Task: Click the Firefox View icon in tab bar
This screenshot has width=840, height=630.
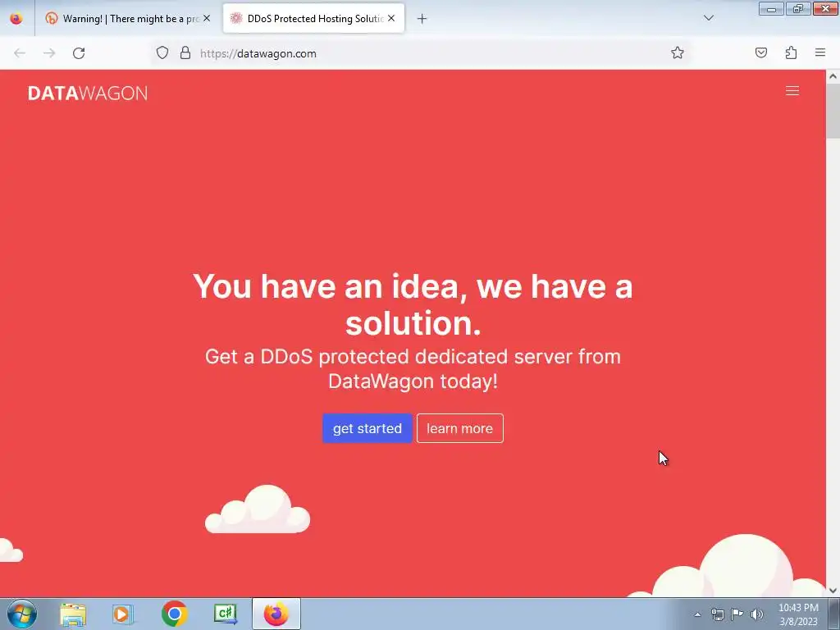Action: click(x=16, y=18)
